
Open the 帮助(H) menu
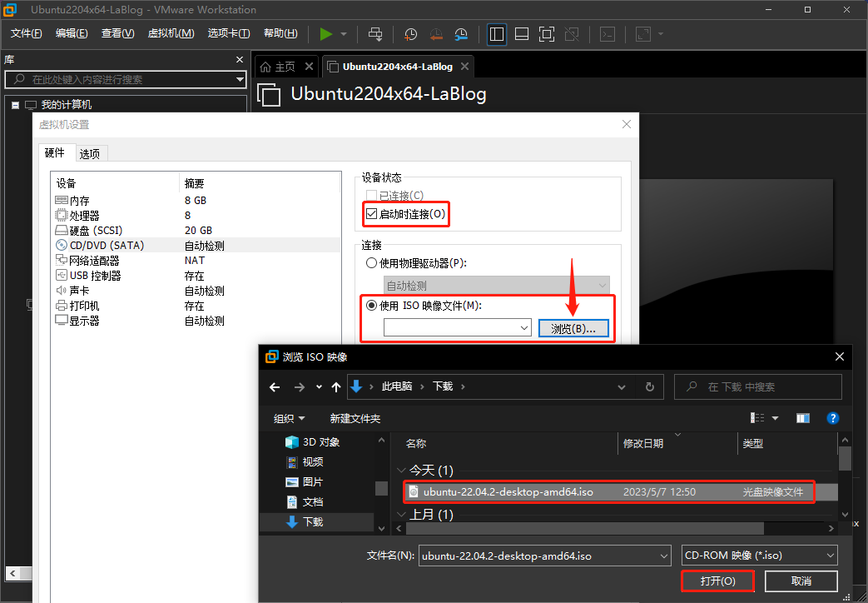point(280,33)
